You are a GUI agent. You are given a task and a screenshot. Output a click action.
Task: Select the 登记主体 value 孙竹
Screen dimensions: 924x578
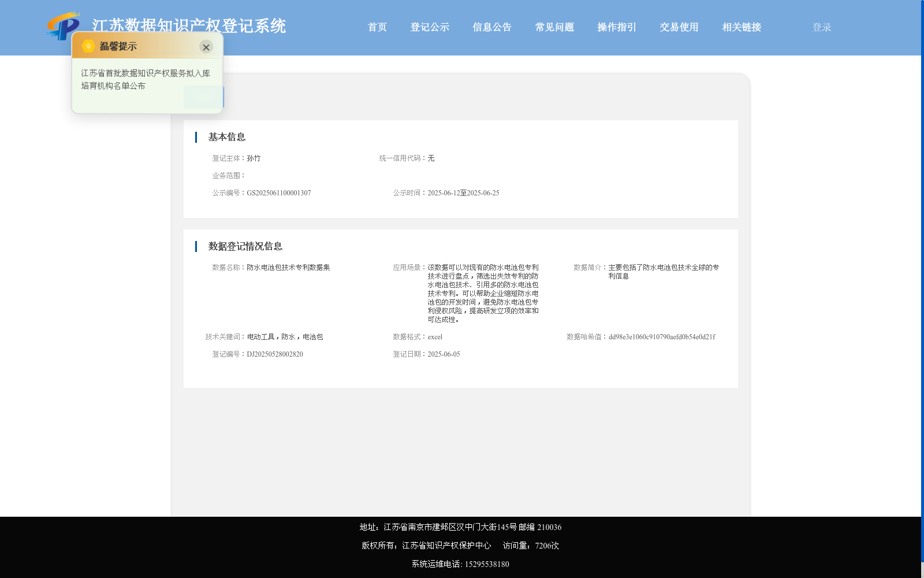(254, 158)
